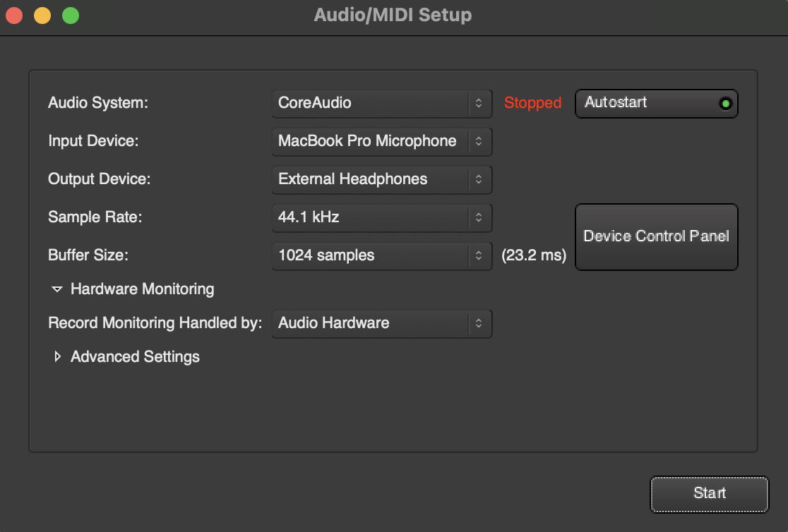The image size is (788, 532).
Task: Click the Advanced Settings heading text
Action: pyautogui.click(x=135, y=357)
